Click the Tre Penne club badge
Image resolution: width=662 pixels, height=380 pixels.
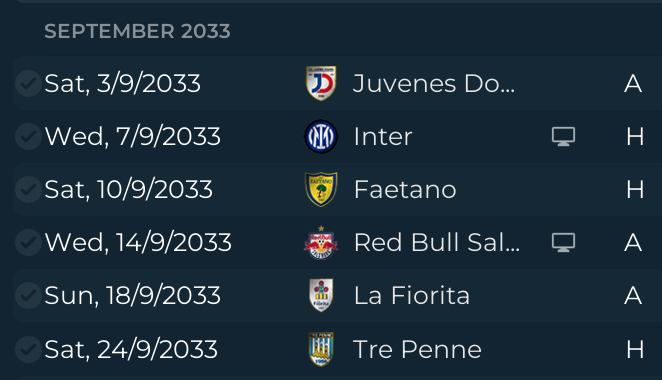click(x=321, y=349)
